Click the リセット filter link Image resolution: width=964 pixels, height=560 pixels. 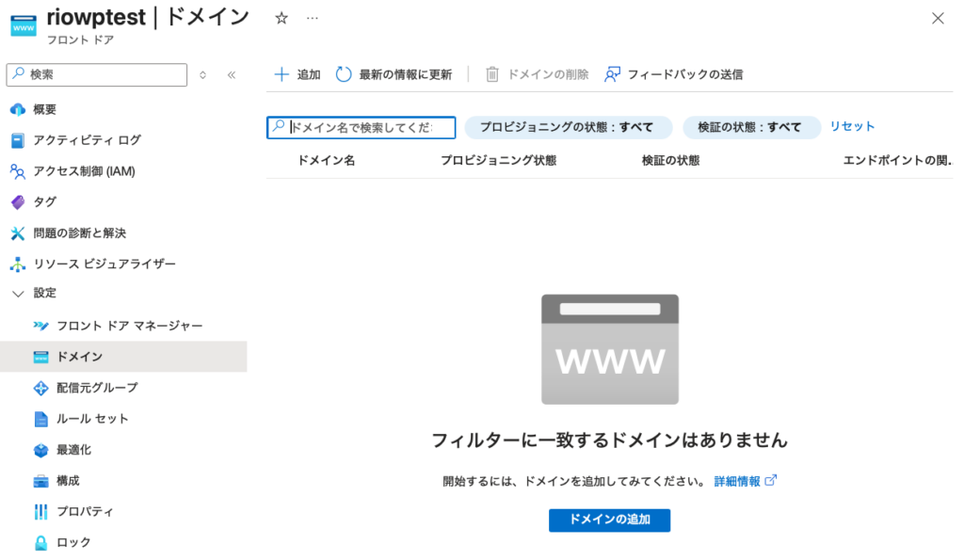tap(852, 126)
